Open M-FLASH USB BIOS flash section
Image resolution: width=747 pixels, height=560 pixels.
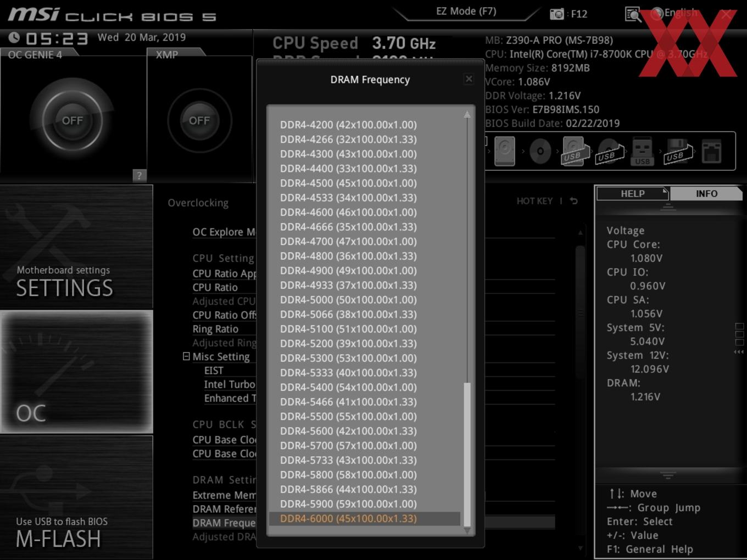[76, 497]
